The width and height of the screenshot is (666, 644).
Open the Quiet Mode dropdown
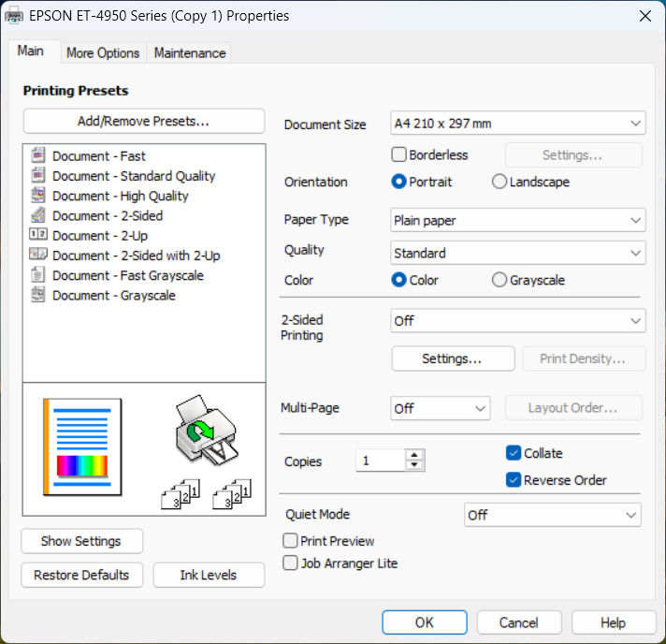pos(552,515)
